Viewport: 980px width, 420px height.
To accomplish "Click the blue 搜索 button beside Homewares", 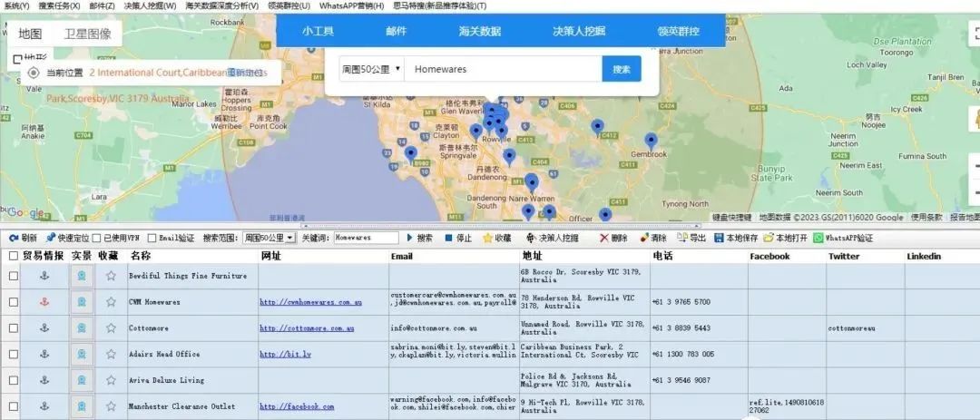I will point(622,69).
